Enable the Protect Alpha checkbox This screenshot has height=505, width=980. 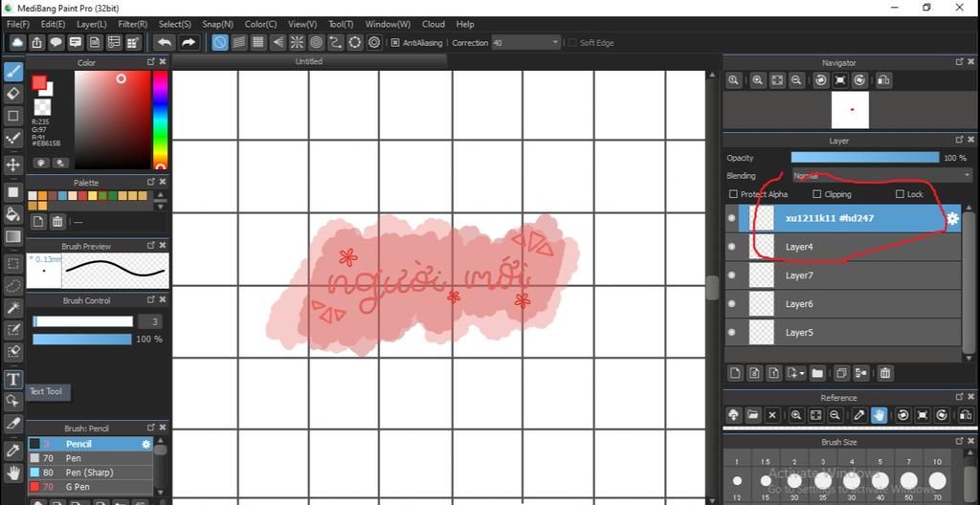point(734,194)
